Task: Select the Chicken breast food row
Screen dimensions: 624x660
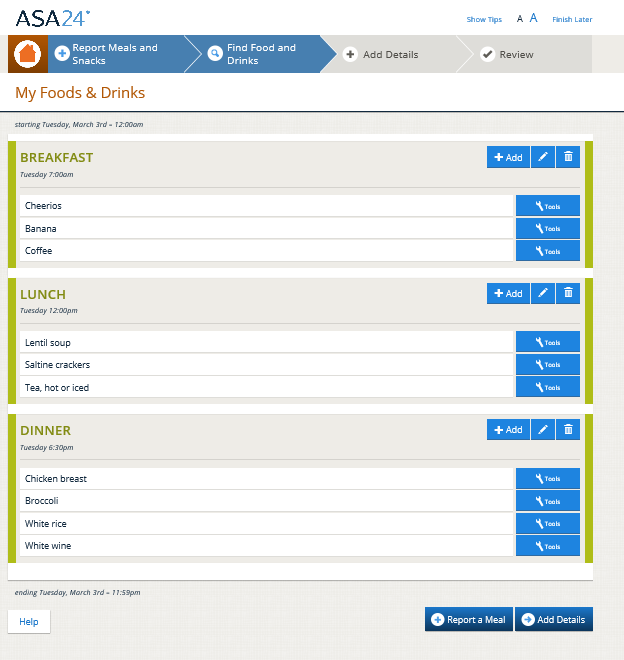Action: (x=266, y=479)
